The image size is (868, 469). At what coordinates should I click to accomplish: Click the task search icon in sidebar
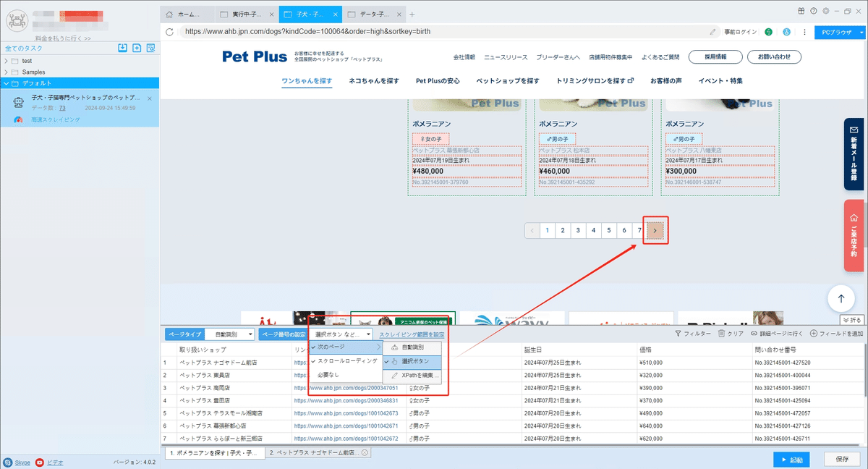pyautogui.click(x=150, y=48)
